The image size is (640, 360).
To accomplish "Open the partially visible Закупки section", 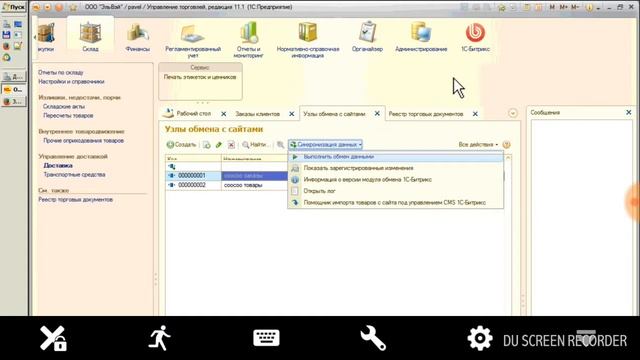I will coord(46,37).
